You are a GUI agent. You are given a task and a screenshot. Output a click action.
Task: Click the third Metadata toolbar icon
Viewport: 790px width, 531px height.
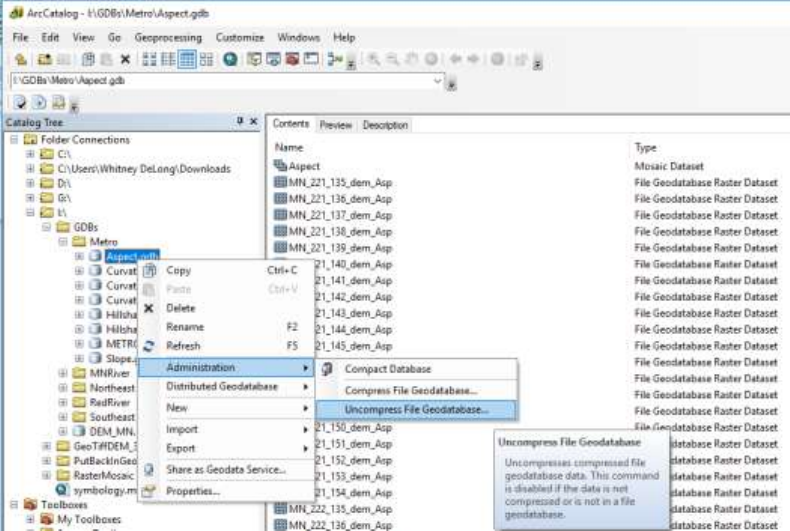click(x=58, y=102)
